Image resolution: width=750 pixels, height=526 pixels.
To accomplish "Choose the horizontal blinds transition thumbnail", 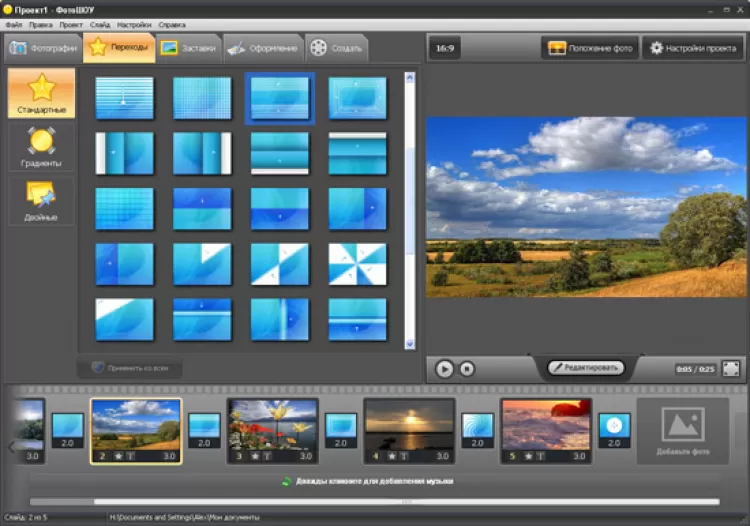I will [124, 98].
